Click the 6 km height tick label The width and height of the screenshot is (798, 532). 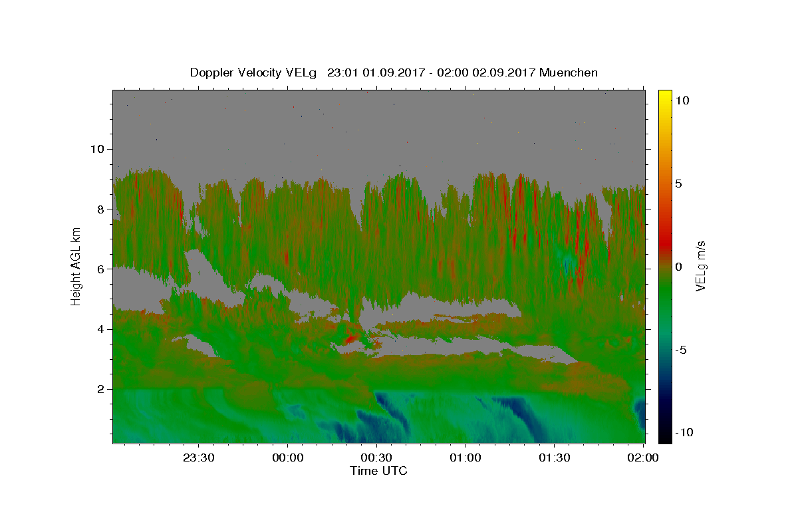100,269
